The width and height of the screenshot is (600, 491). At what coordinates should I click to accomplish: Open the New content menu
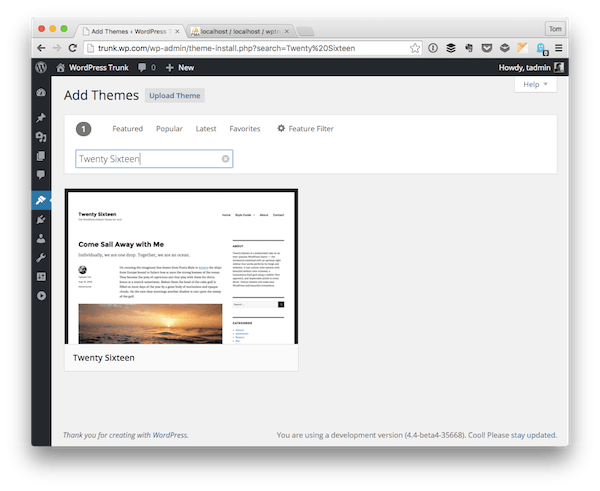[180, 68]
